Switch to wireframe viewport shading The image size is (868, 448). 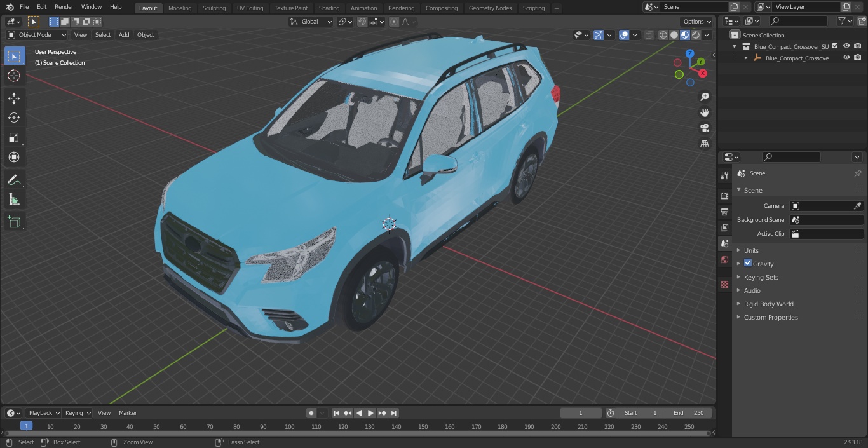click(663, 35)
